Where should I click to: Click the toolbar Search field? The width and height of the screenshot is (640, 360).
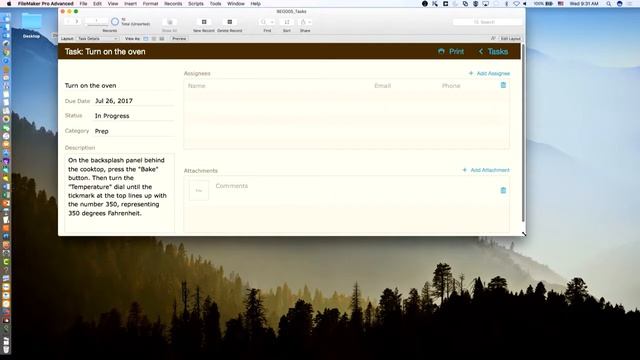click(x=487, y=22)
